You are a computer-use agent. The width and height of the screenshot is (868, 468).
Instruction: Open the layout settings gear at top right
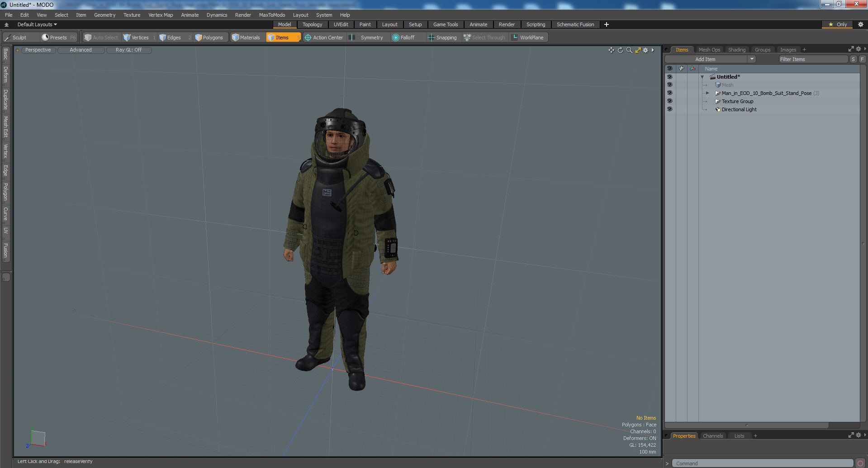(861, 24)
